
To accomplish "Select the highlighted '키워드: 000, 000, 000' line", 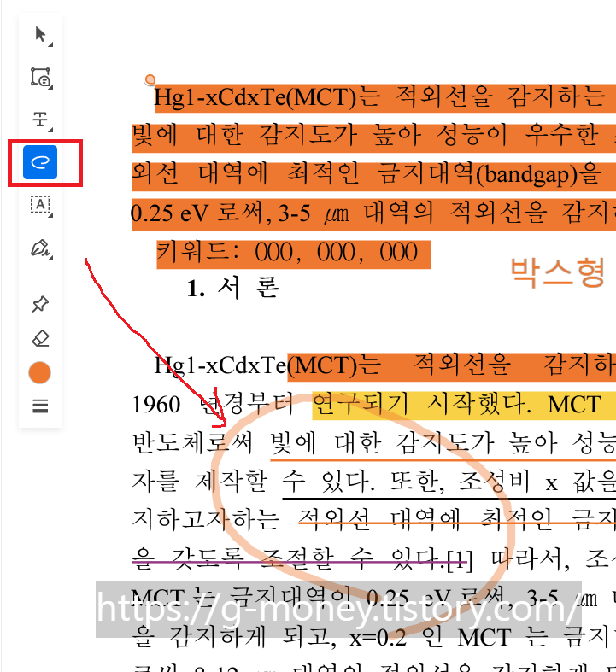I will coord(294,253).
